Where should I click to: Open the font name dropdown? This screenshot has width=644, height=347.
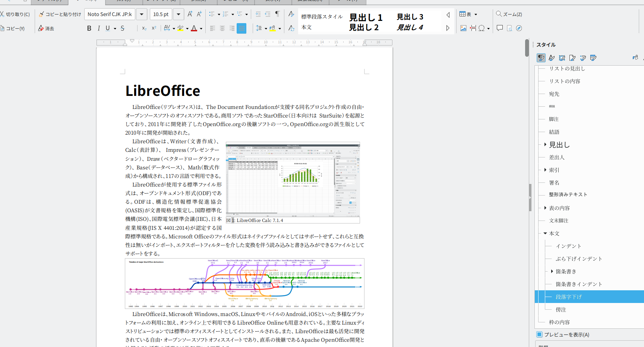point(142,14)
